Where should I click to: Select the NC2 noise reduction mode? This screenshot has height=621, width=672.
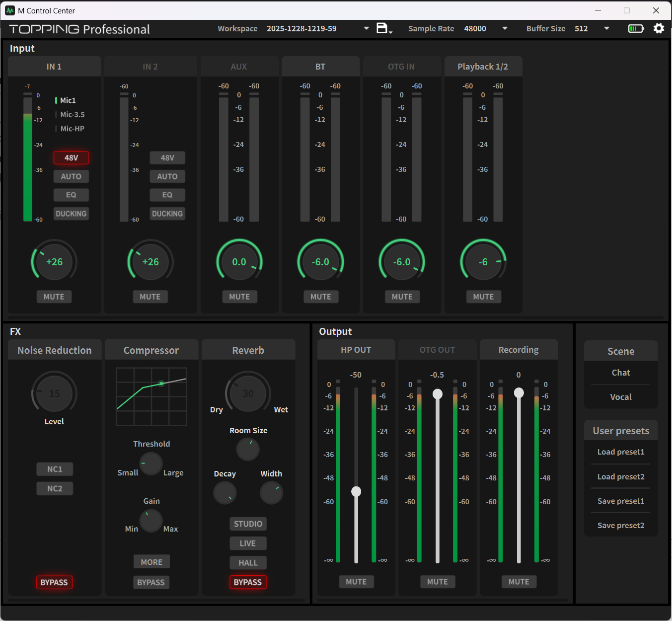click(55, 488)
